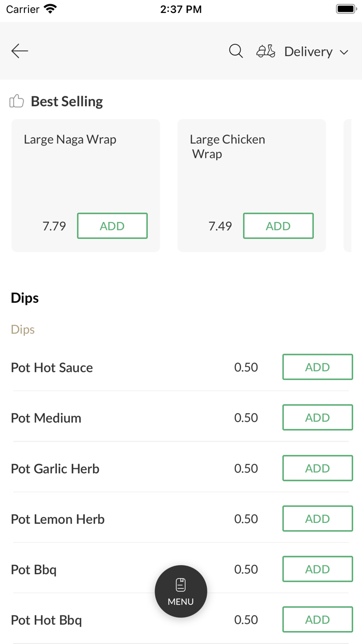362x644 pixels.
Task: Add Pot Lemon Herb dip
Action: point(318,519)
